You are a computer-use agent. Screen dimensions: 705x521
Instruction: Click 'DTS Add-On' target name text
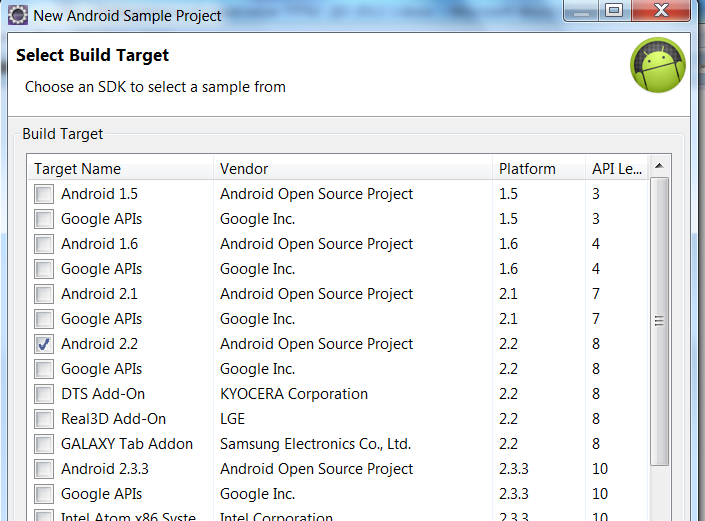[103, 394]
